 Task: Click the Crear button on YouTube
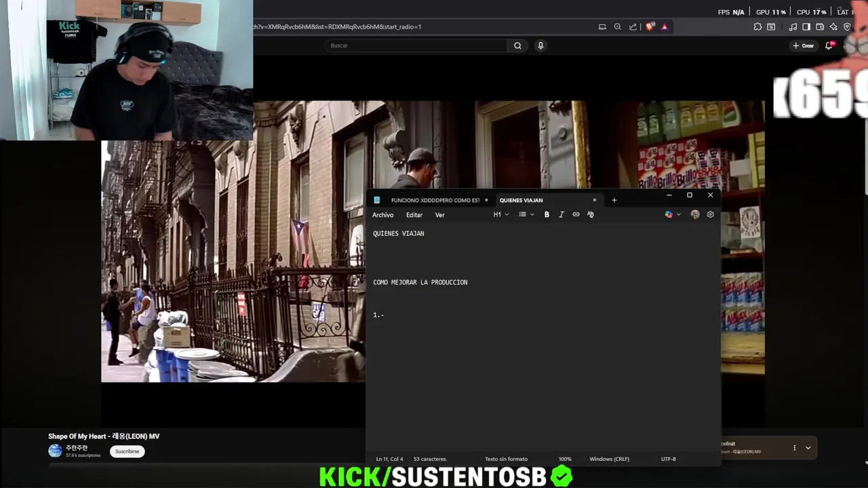(803, 45)
